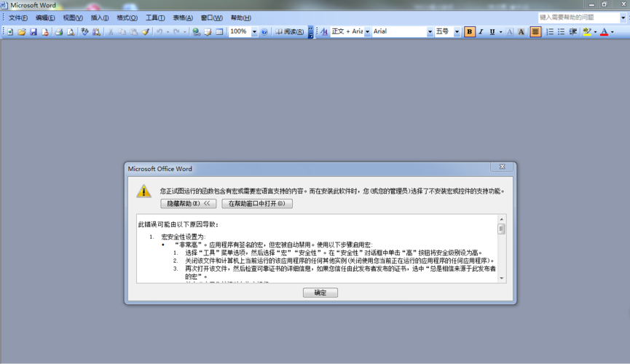Viewport: 630px width, 364px height.
Task: Expand redo history dropdown arrow
Action: 185,32
